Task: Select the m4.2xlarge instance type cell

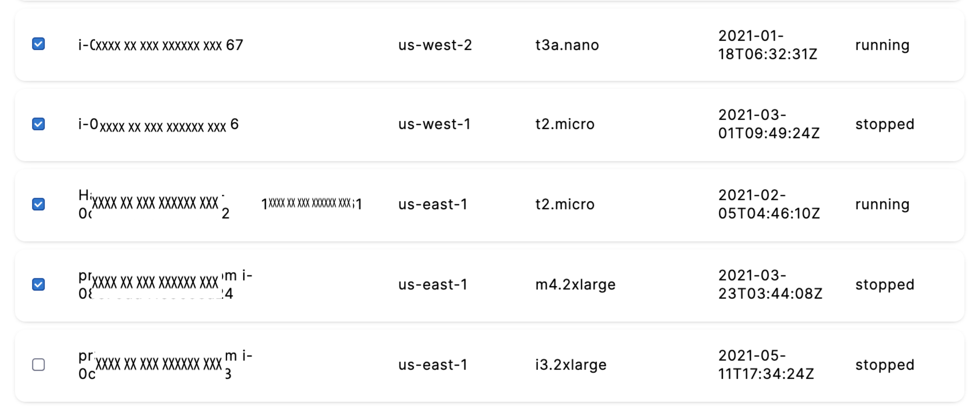Action: click(x=575, y=285)
